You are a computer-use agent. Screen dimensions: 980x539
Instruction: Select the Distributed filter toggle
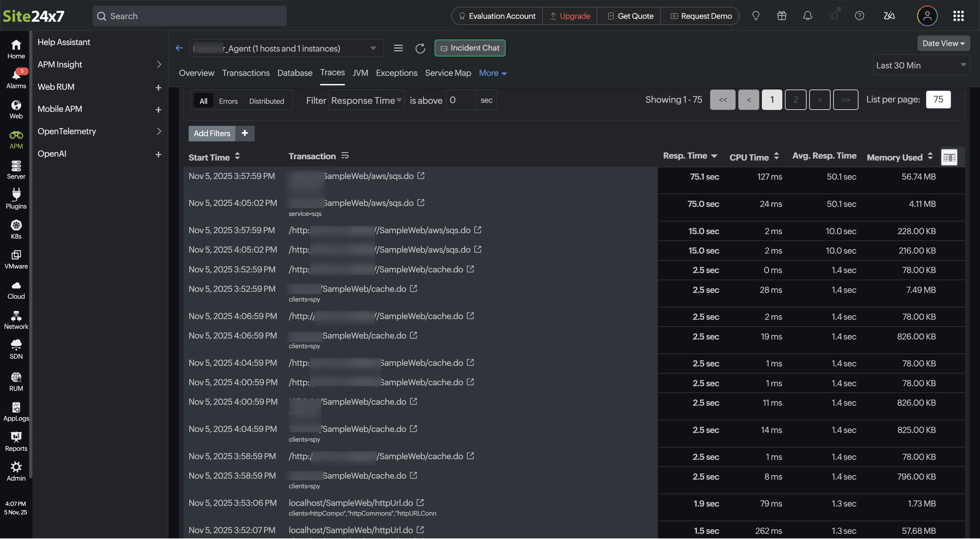[x=266, y=101]
